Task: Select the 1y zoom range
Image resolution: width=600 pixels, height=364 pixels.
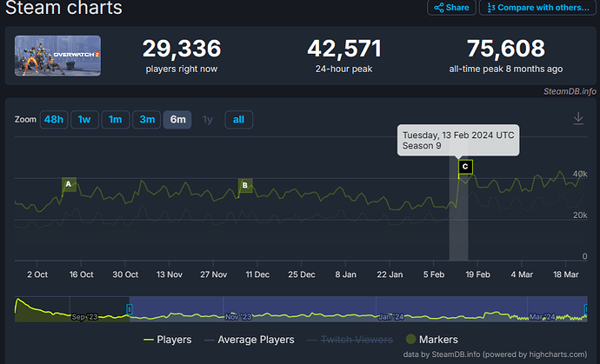Action: (x=208, y=120)
